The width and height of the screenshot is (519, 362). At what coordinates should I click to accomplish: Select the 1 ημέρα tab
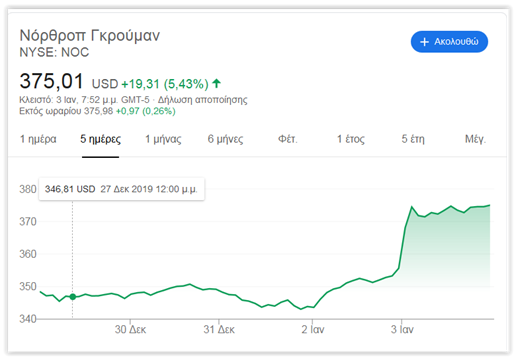[38, 139]
